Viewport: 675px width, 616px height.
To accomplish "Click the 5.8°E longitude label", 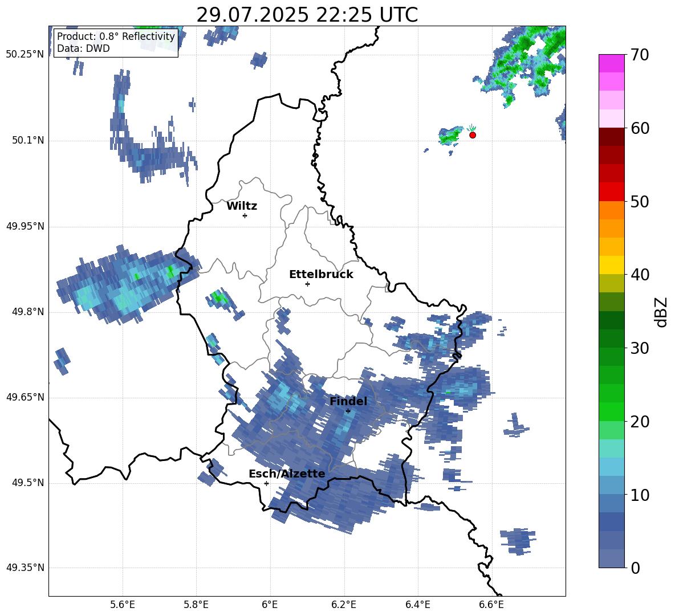I will (196, 605).
